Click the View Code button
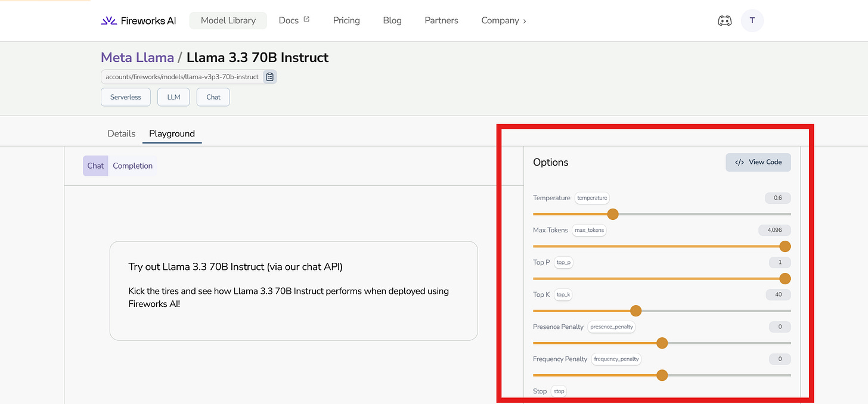The width and height of the screenshot is (868, 404). click(758, 162)
